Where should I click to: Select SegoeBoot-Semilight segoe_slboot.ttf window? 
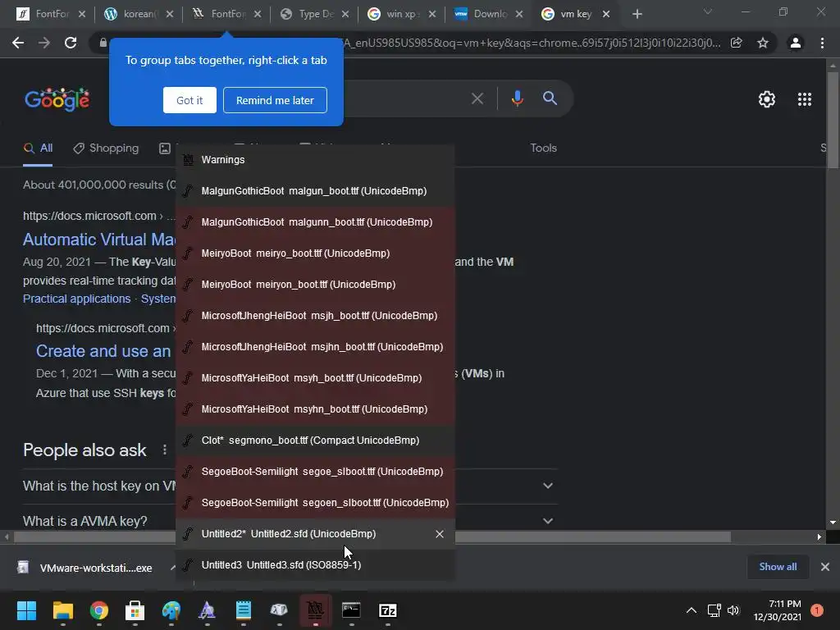[316, 472]
